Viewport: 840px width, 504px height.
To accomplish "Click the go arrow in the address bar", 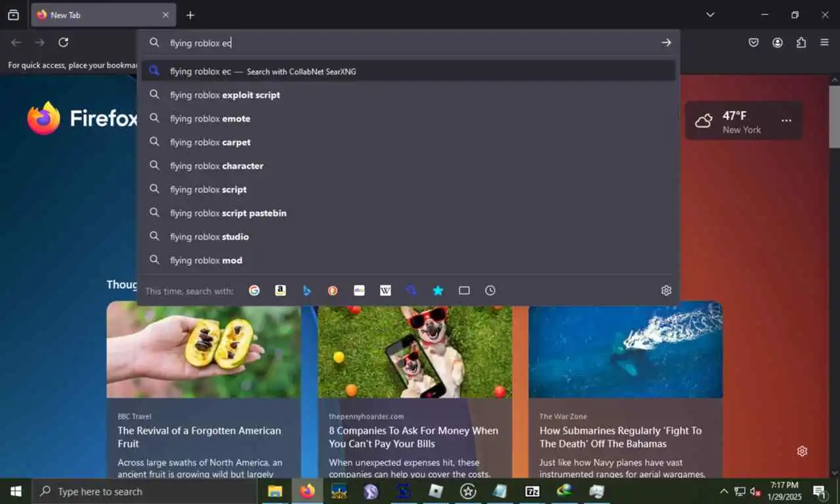I will [666, 43].
